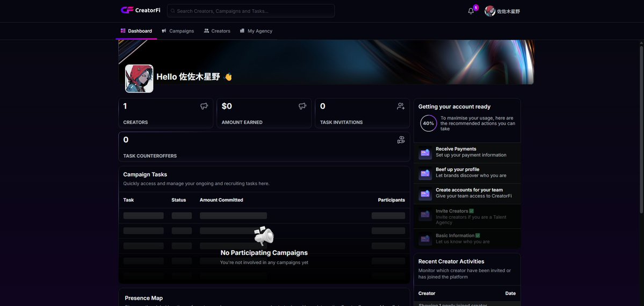Click the Dashboard tab icon
This screenshot has width=644, height=306.
(123, 31)
